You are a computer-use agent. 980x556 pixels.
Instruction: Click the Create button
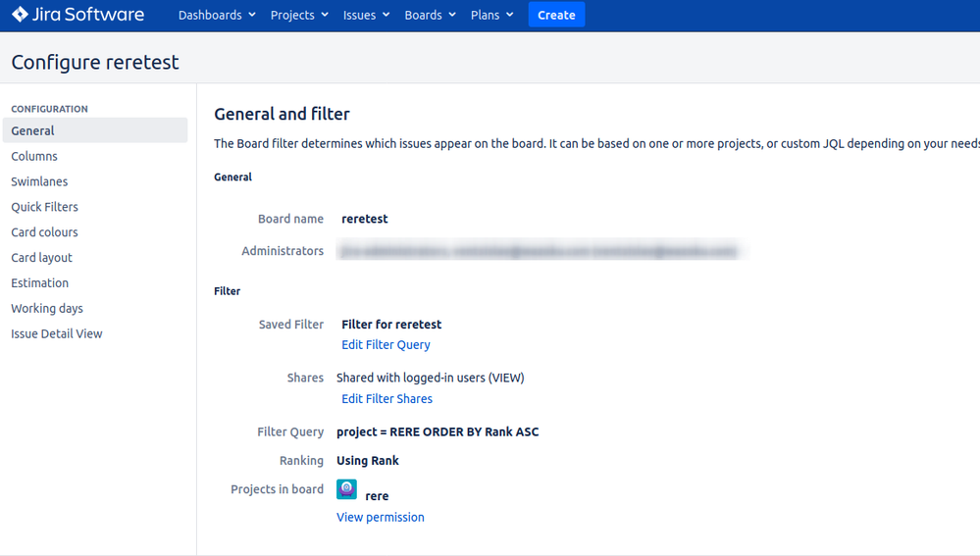[556, 15]
